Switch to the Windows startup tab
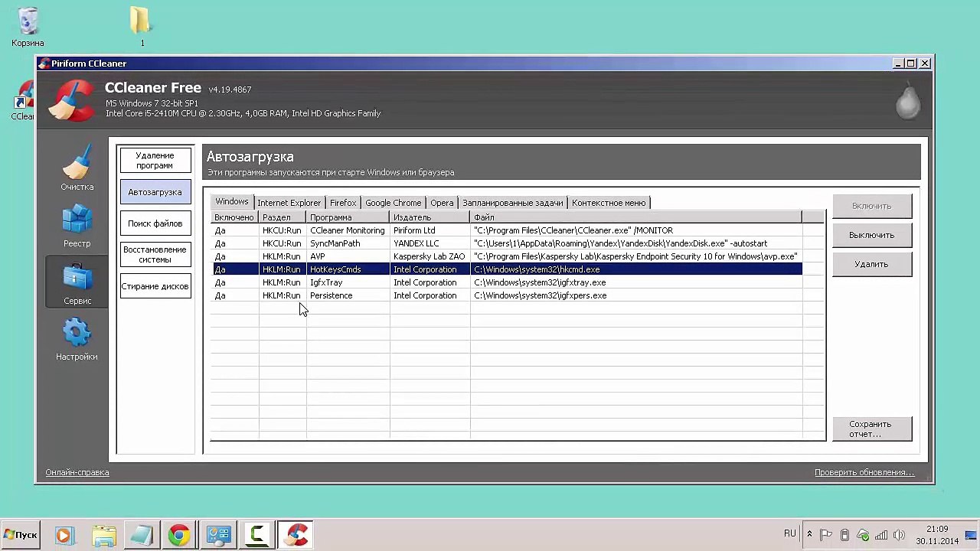Viewport: 980px width, 551px height. [x=232, y=202]
